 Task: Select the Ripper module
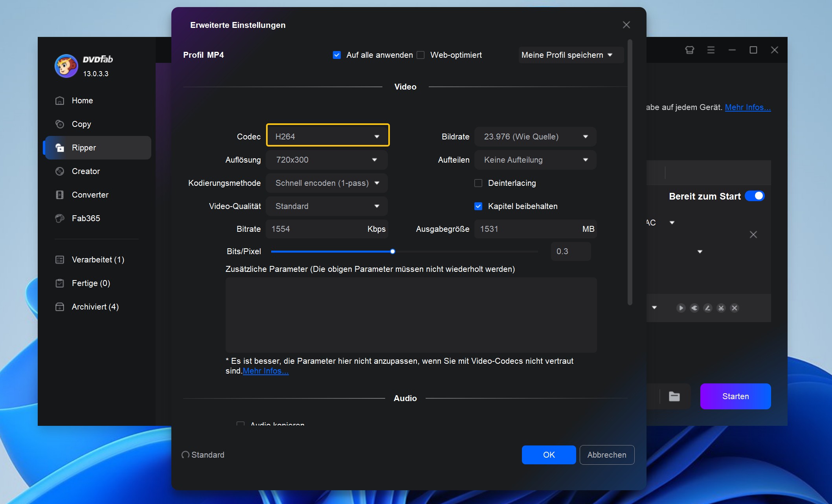pyautogui.click(x=98, y=148)
